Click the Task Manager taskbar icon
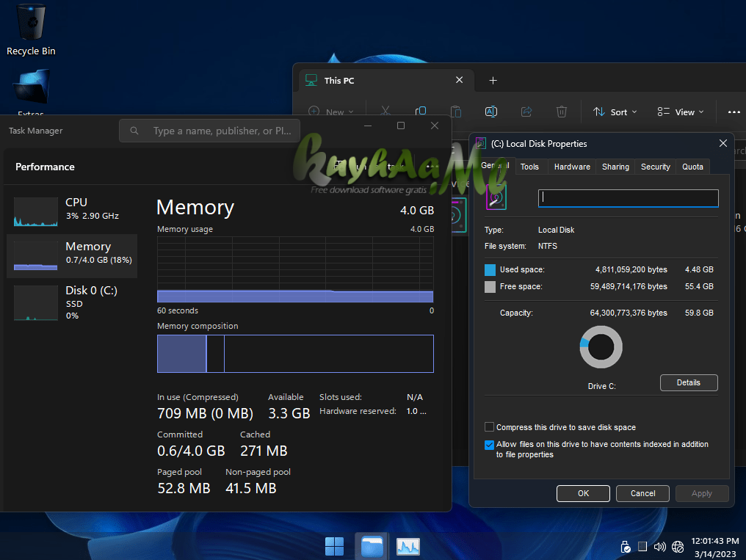This screenshot has height=560, width=746. 408,546
